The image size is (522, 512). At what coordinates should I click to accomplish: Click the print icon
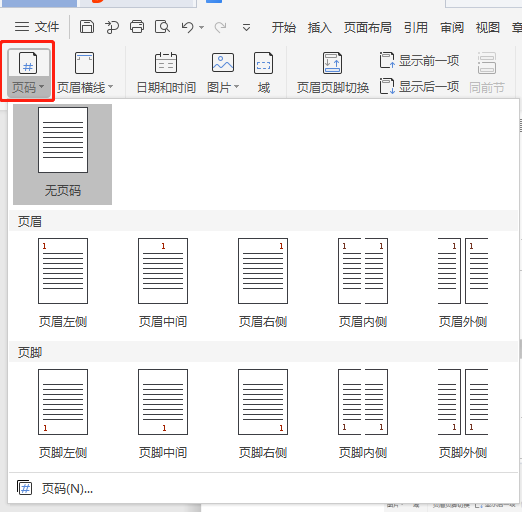point(137,27)
